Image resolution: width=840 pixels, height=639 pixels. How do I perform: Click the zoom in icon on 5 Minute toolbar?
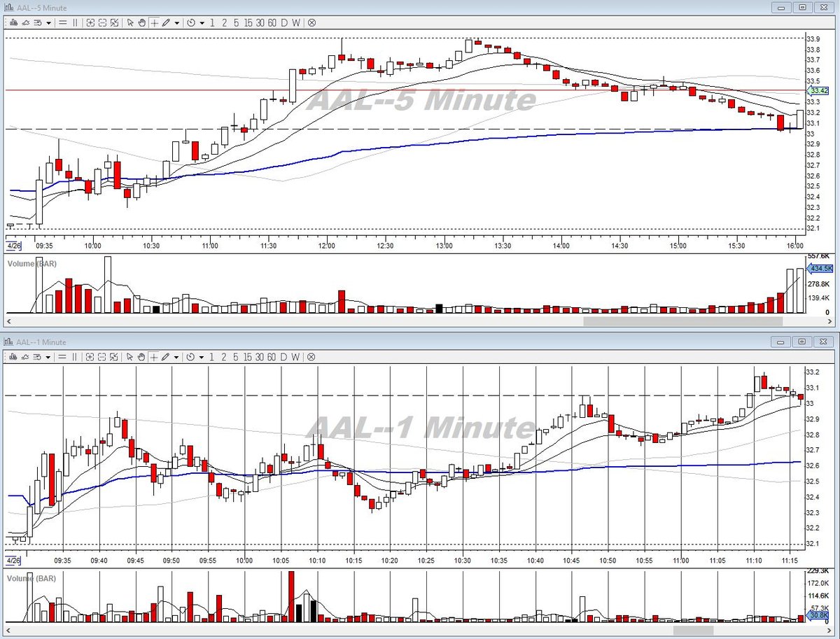pyautogui.click(x=90, y=22)
